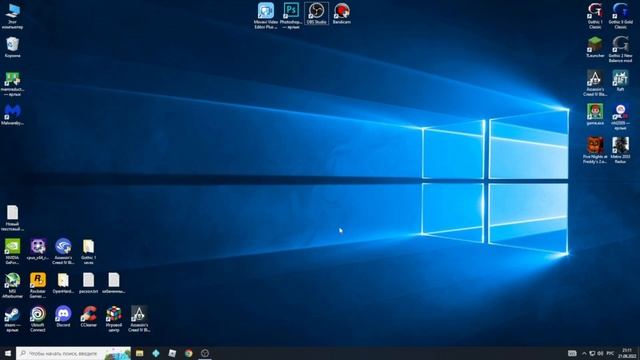Select the OBS Studio desktop shortcut
Viewport: 640px width, 360px height.
316,13
